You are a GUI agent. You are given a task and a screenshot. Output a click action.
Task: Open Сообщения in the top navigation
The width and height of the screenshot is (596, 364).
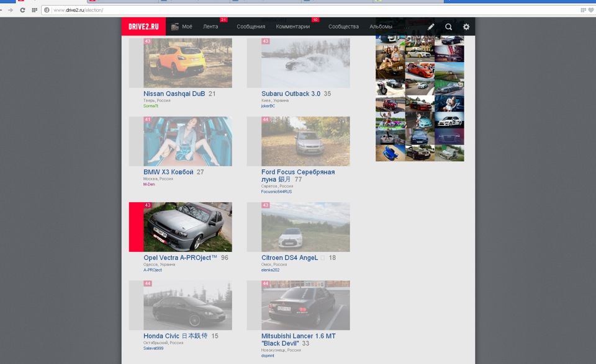(251, 27)
